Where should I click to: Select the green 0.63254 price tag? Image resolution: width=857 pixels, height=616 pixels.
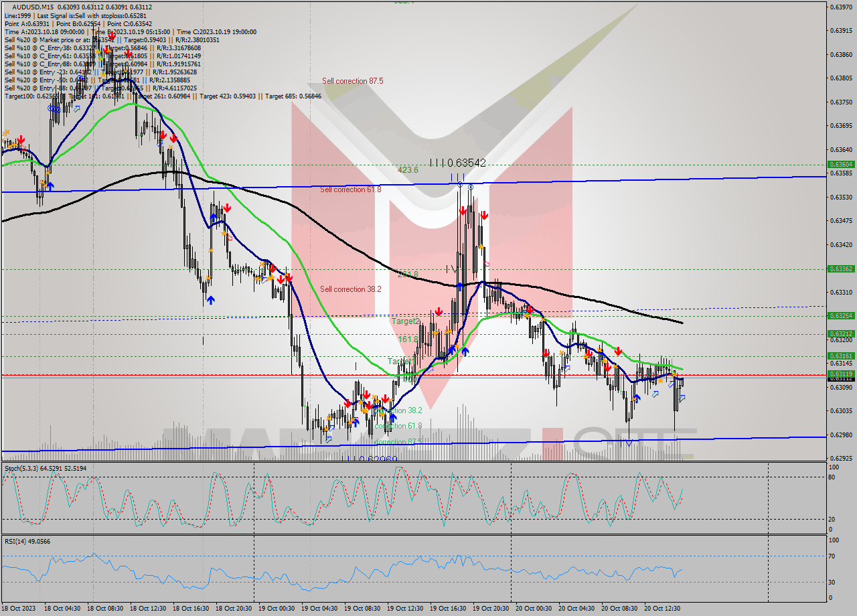[841, 315]
